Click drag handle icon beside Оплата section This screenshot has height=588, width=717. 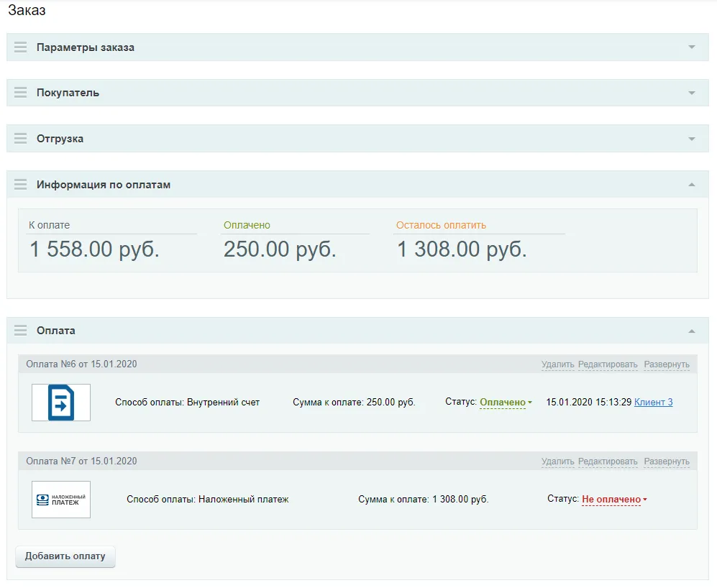pyautogui.click(x=20, y=331)
